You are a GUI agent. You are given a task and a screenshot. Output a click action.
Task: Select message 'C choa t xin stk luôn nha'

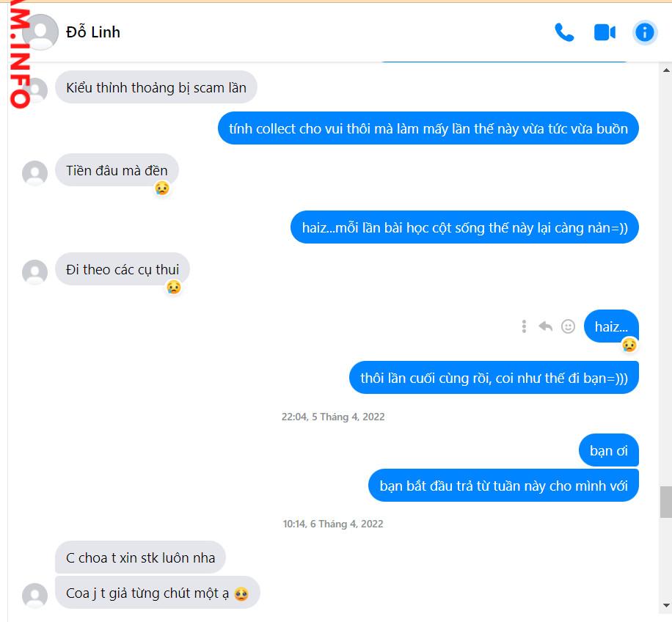[x=140, y=557]
